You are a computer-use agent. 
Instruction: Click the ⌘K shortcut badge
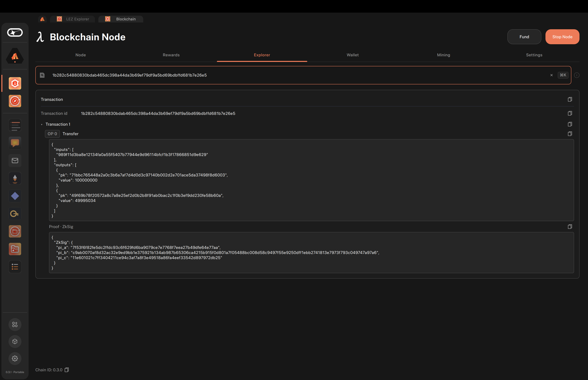(x=563, y=75)
